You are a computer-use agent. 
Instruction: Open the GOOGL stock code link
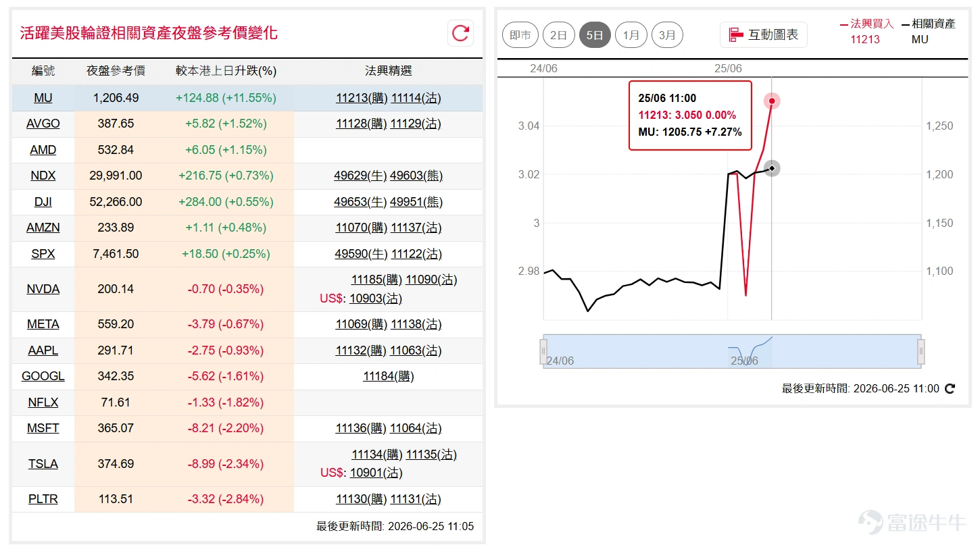tap(43, 376)
